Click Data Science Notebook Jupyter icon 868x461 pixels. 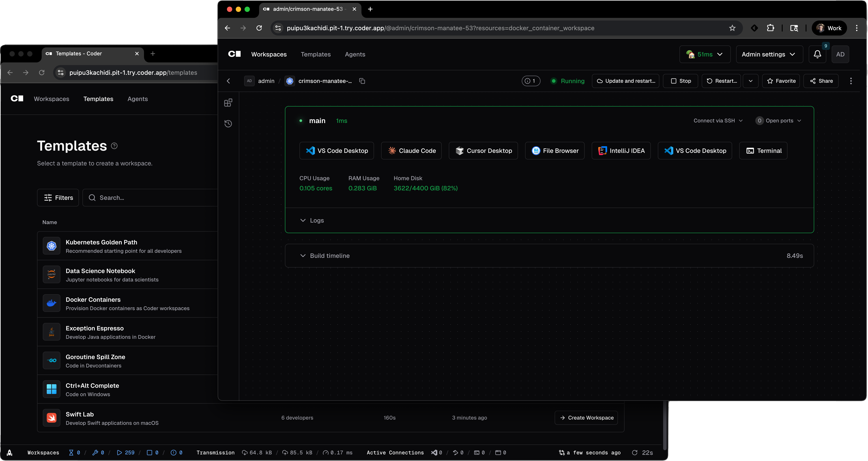tap(51, 275)
